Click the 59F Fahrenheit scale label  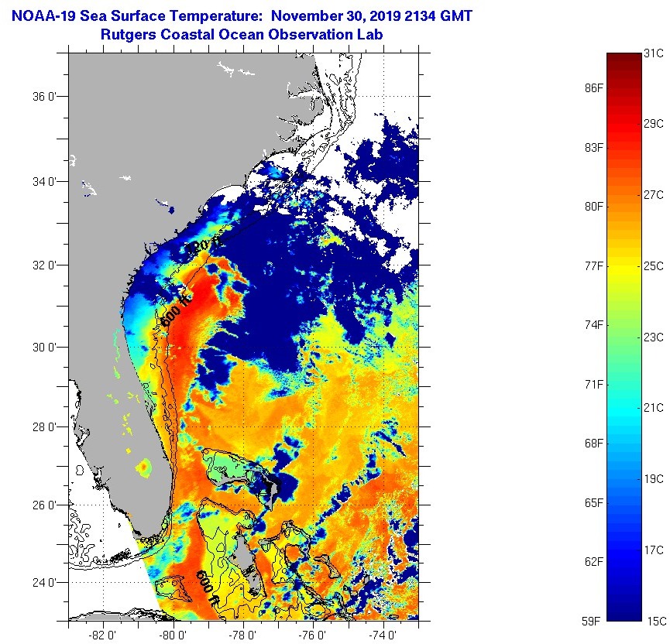point(594,621)
